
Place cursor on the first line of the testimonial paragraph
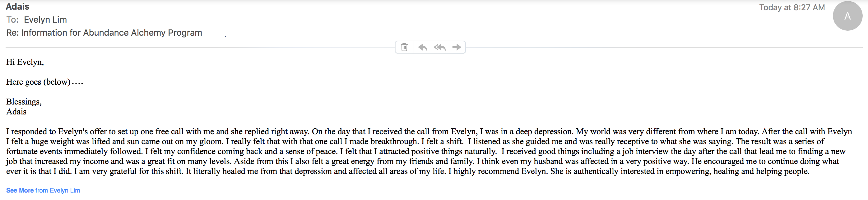429,131
